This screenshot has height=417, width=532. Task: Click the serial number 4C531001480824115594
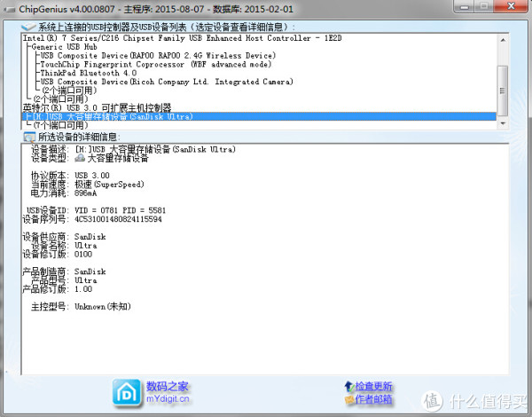pyautogui.click(x=118, y=219)
